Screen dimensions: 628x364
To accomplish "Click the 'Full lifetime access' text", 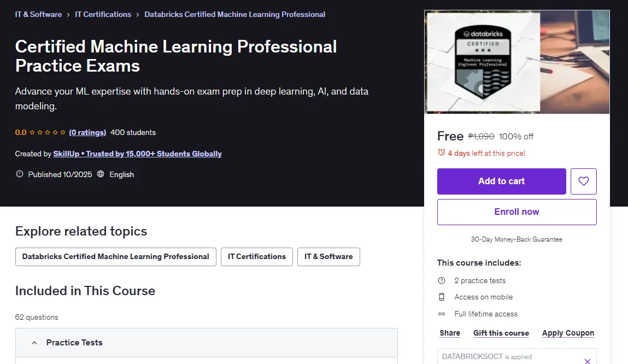I will click(x=486, y=314).
